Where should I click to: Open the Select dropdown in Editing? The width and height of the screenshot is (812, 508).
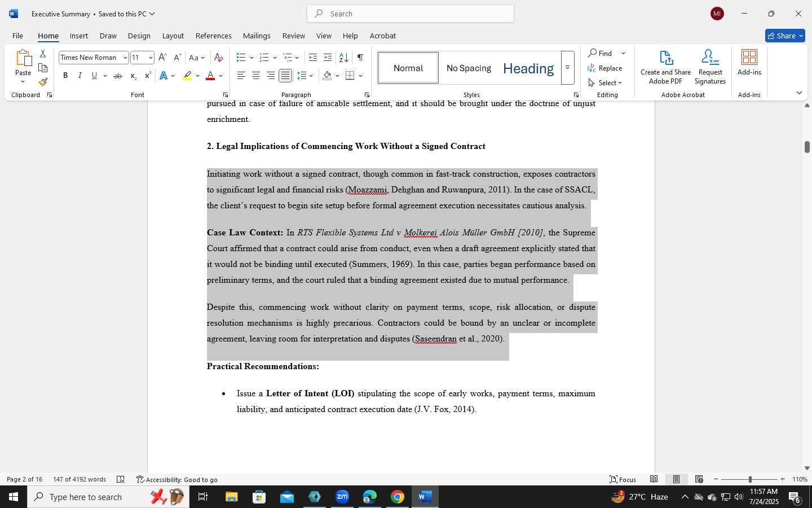pos(605,82)
